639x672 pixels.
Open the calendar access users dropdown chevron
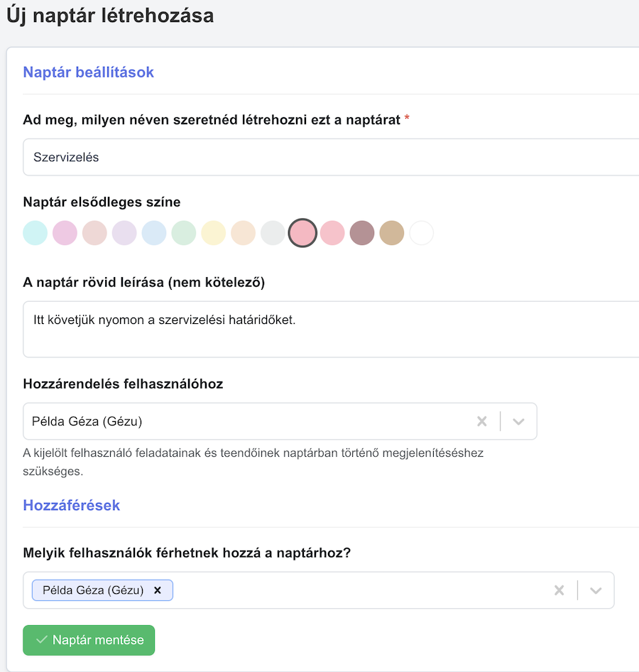(x=596, y=590)
